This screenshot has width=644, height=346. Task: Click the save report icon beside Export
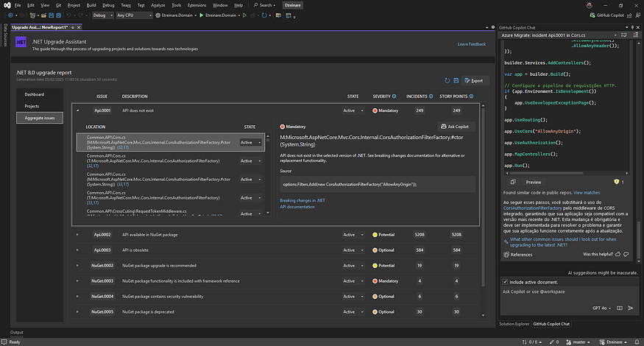click(x=456, y=80)
